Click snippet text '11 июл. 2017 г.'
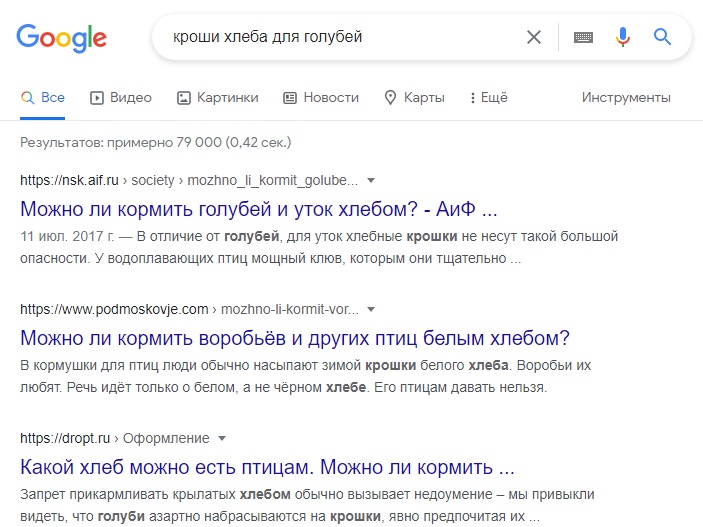 click(x=67, y=236)
